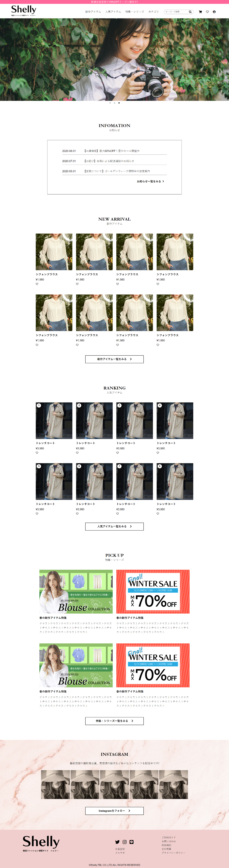229x868 pixels.
Task: Open the カテゴリ menu item
Action: click(x=154, y=12)
